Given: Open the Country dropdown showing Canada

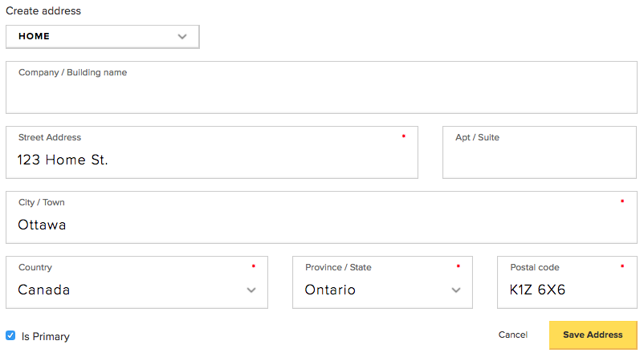Looking at the screenshot, I should [137, 282].
